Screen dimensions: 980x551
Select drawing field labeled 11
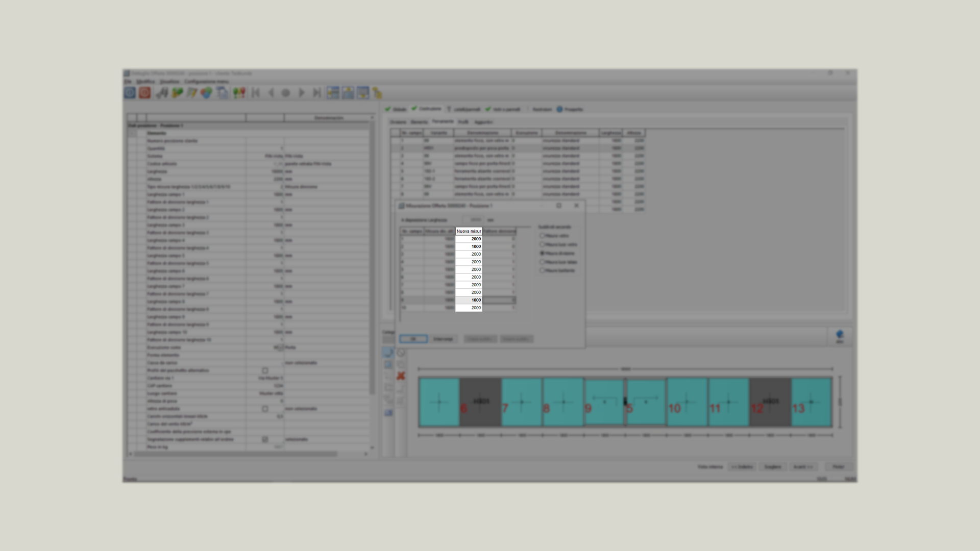[x=728, y=402]
